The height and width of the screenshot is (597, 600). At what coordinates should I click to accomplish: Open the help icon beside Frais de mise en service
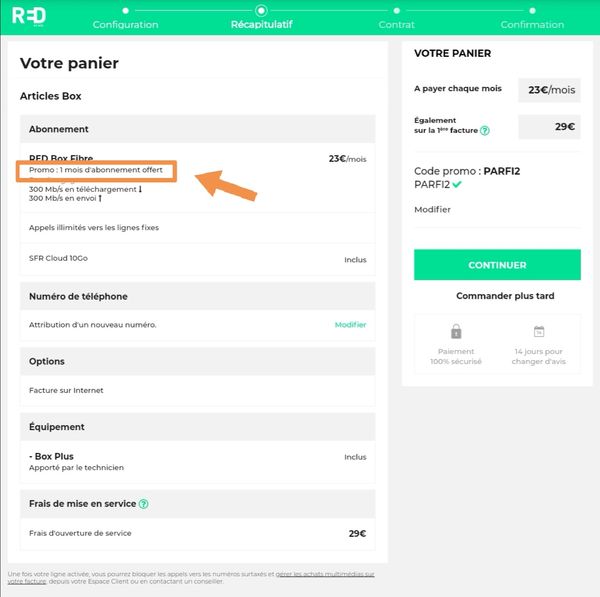pos(144,504)
